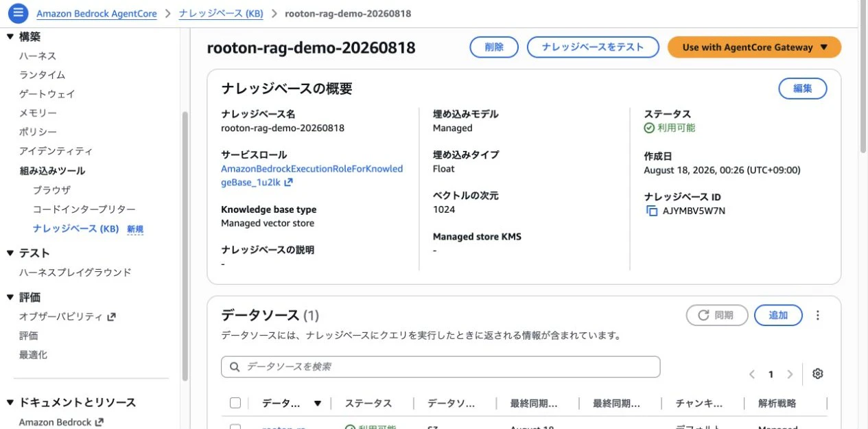Click the vector dimension value 1024
Screen dimensions: 868x429
(x=444, y=209)
